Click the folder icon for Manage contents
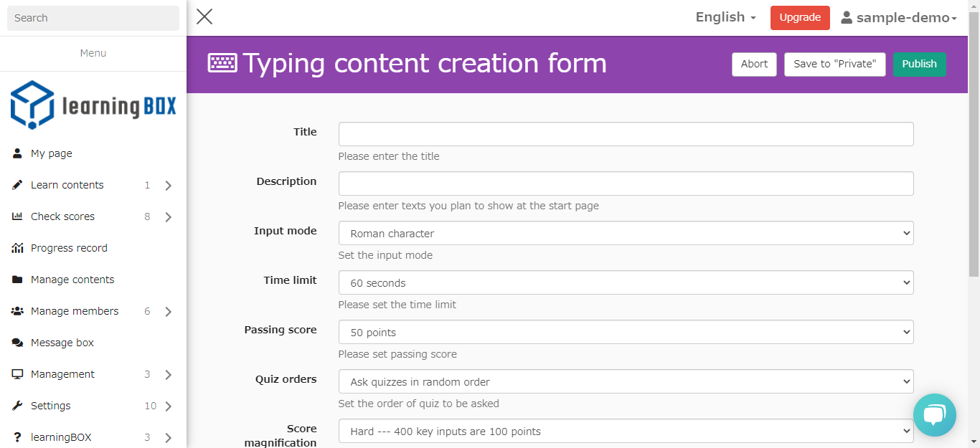The width and height of the screenshot is (980, 448). click(x=17, y=280)
